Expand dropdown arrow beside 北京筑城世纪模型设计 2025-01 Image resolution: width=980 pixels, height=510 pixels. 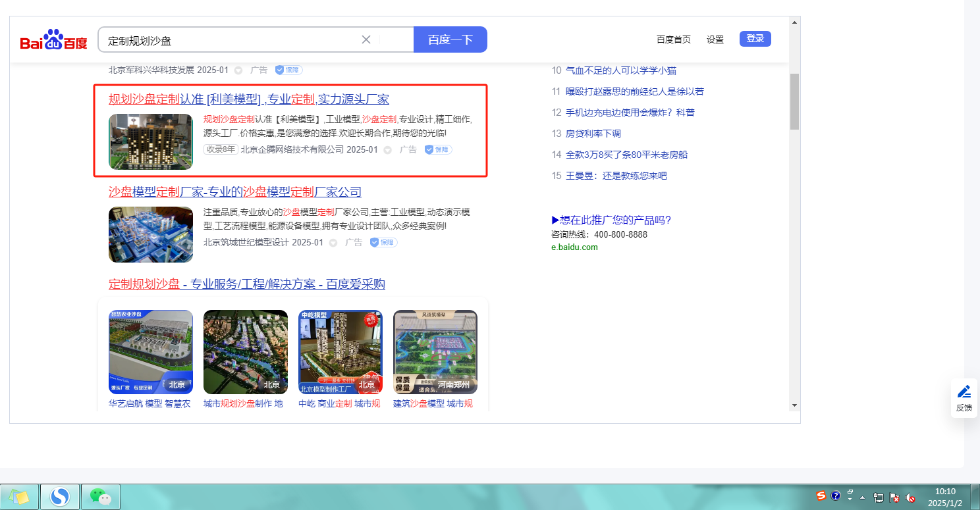(x=333, y=243)
